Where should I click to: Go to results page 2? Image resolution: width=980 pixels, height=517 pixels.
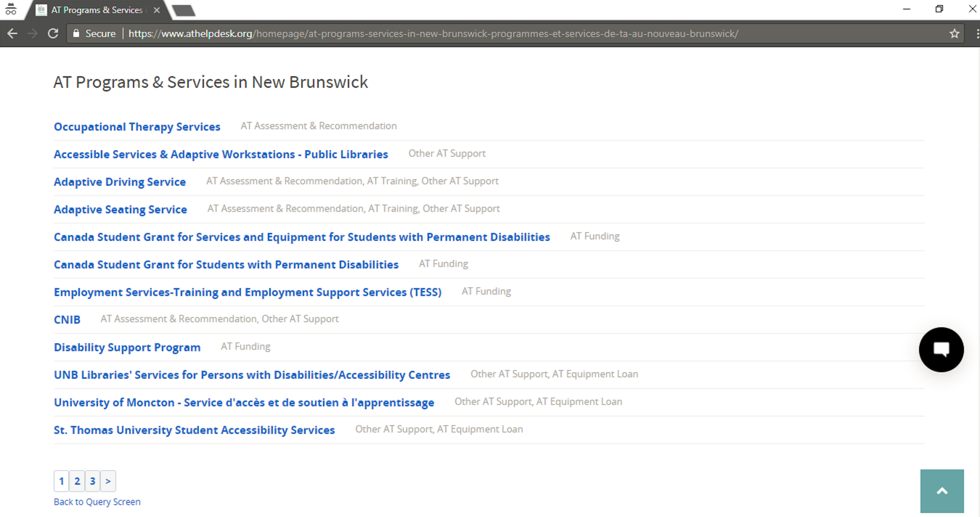[x=77, y=481]
